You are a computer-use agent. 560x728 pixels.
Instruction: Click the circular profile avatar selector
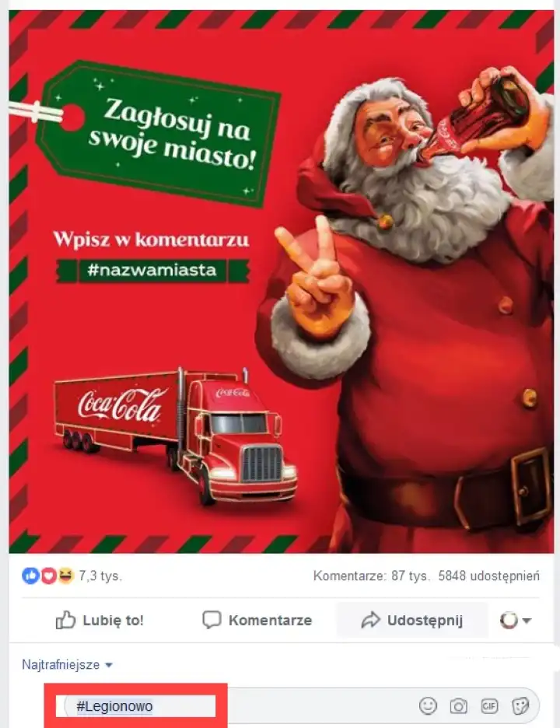[x=509, y=621]
